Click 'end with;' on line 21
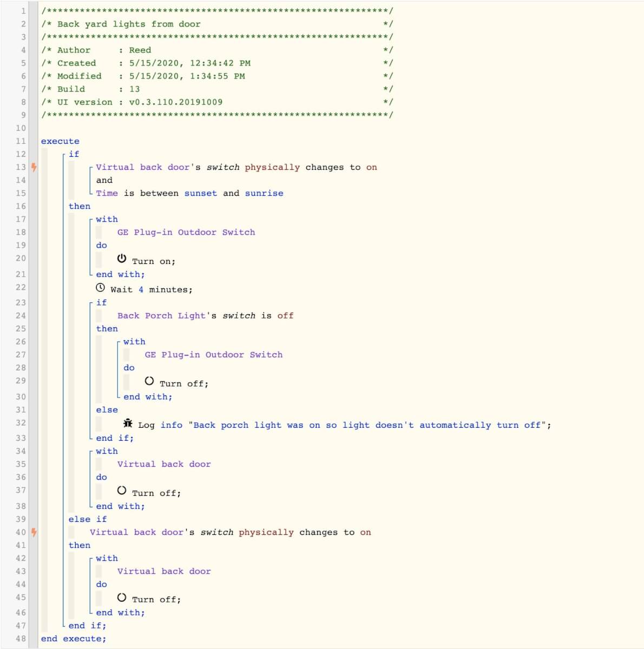Screen dimensions: 644x649 tap(120, 274)
